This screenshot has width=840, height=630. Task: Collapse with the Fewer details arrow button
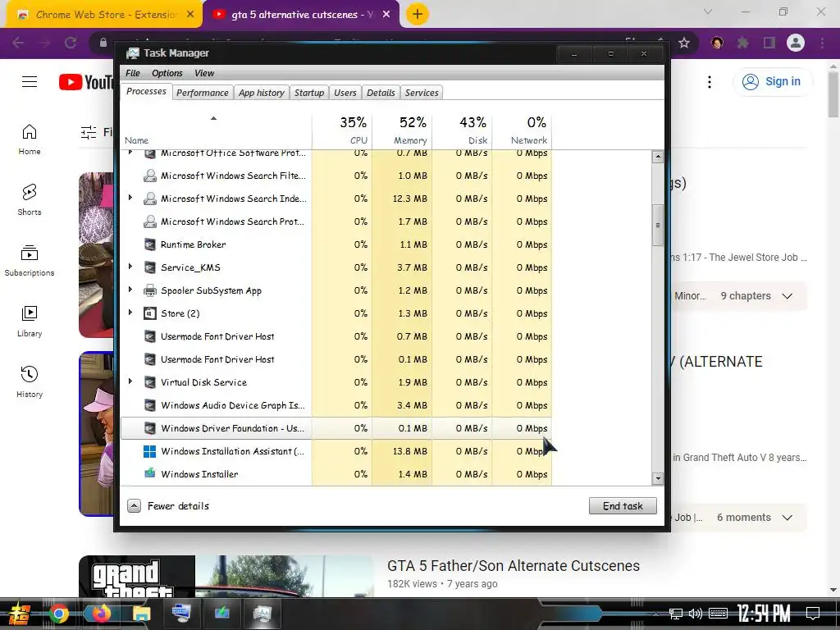click(134, 505)
